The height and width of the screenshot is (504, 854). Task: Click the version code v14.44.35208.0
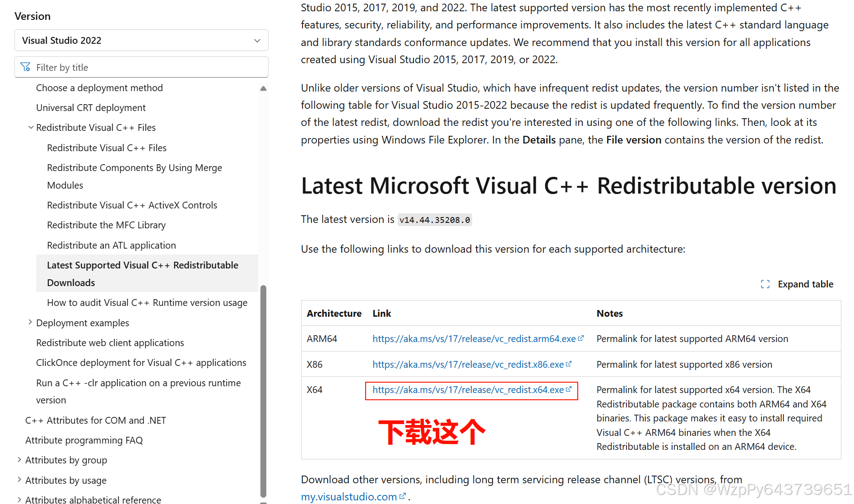coord(435,220)
